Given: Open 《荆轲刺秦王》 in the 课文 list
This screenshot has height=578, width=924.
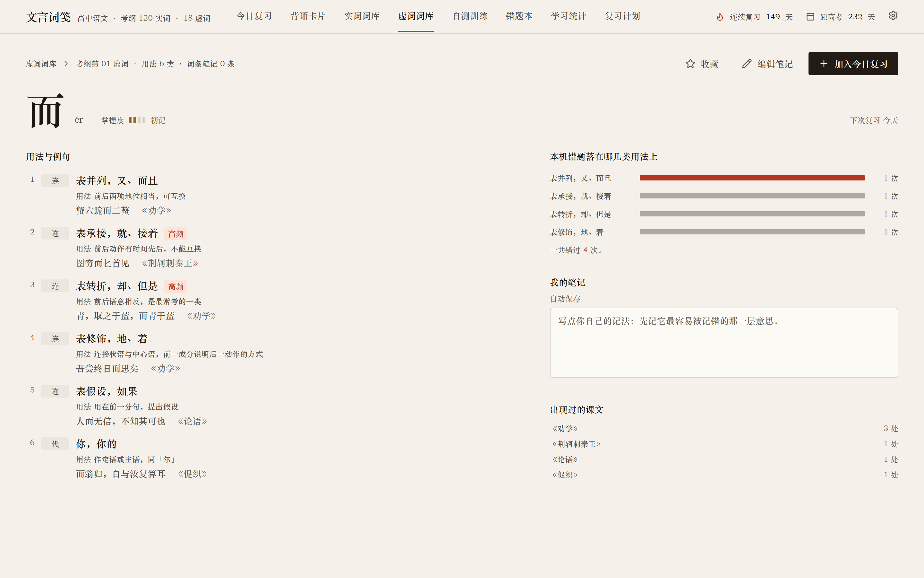Looking at the screenshot, I should tap(723, 444).
